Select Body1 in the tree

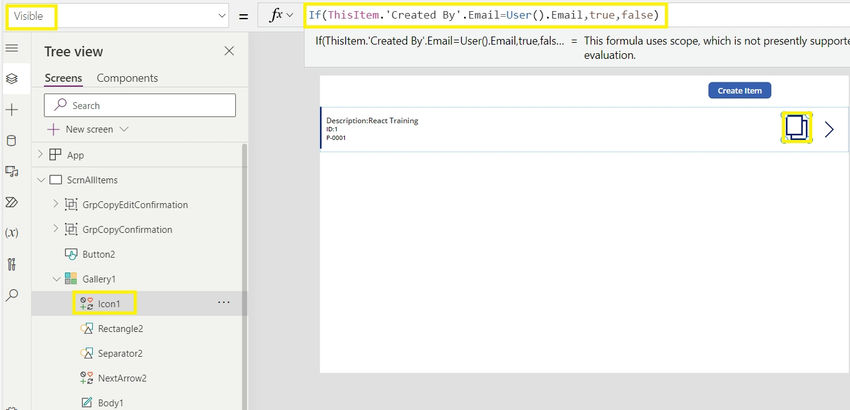pos(111,402)
